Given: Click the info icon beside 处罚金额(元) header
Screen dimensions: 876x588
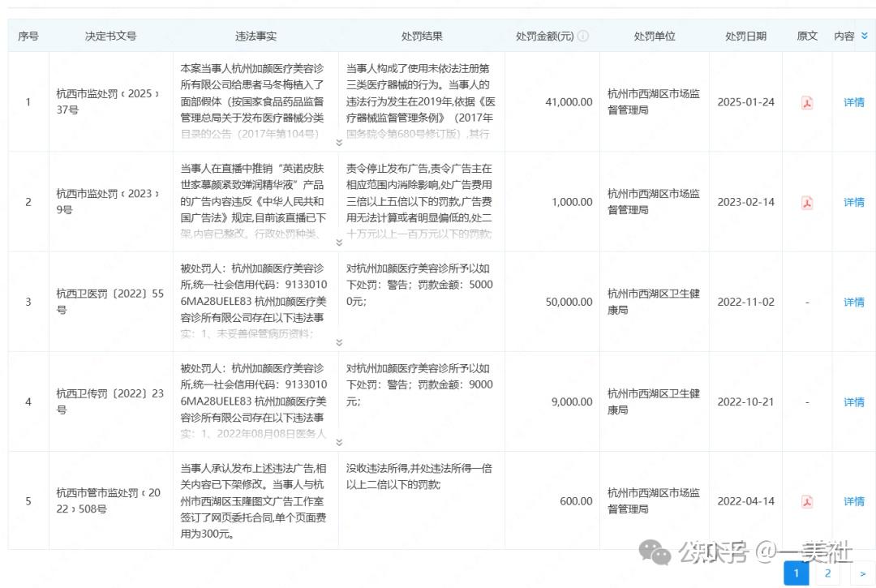Looking at the screenshot, I should tap(585, 35).
